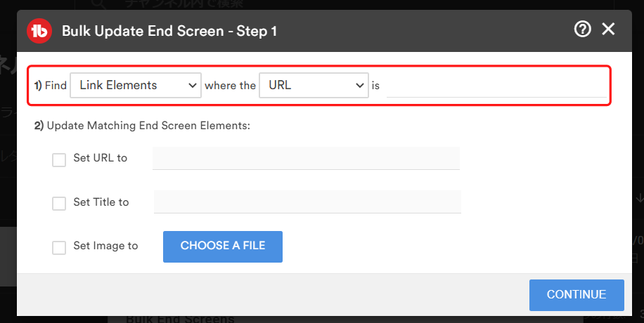Click the CHOOSE A FILE button

point(223,246)
